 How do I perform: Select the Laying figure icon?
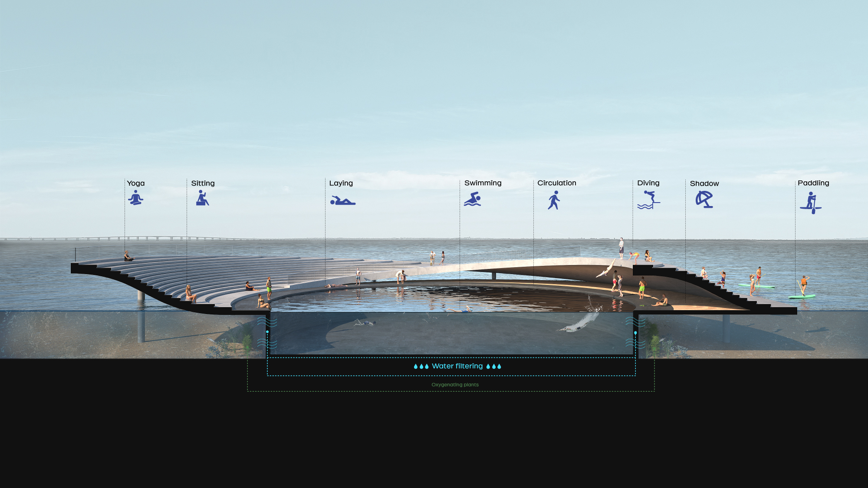point(343,200)
